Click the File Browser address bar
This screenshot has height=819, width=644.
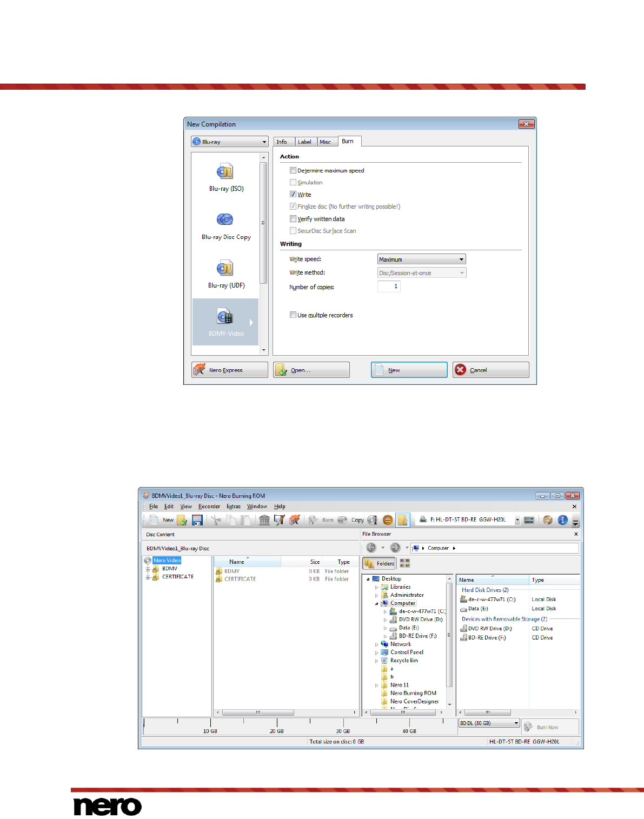(x=494, y=548)
